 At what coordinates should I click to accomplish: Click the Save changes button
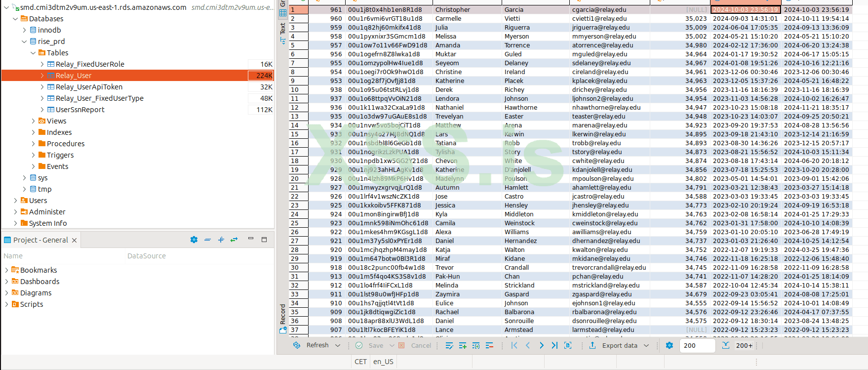point(369,345)
